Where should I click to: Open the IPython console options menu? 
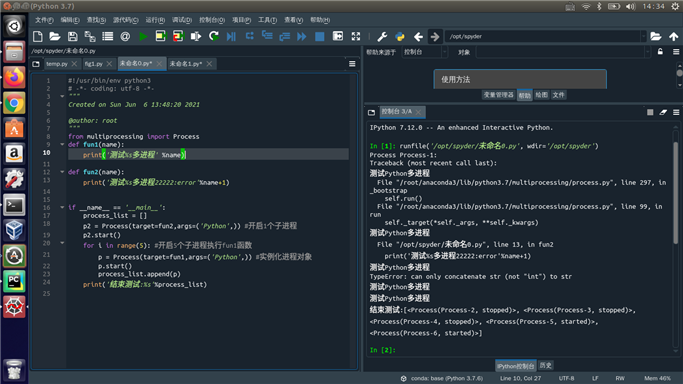tap(676, 112)
